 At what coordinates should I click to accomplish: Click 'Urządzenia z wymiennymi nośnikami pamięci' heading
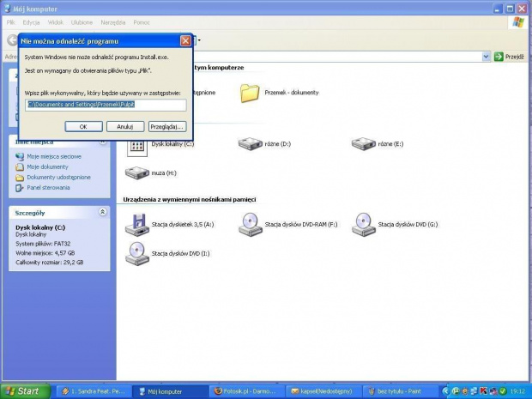pyautogui.click(x=190, y=199)
